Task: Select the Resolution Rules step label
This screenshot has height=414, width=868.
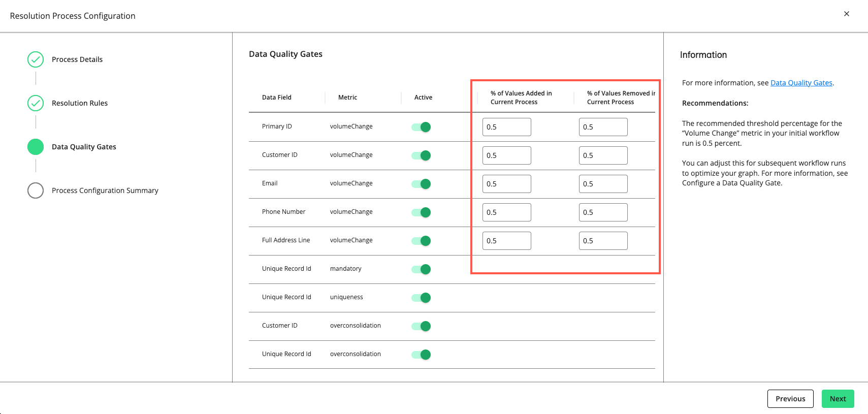Action: pyautogui.click(x=80, y=103)
